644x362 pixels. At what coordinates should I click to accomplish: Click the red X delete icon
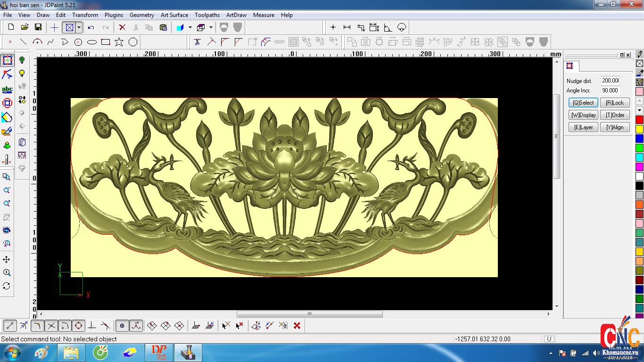pyautogui.click(x=122, y=27)
